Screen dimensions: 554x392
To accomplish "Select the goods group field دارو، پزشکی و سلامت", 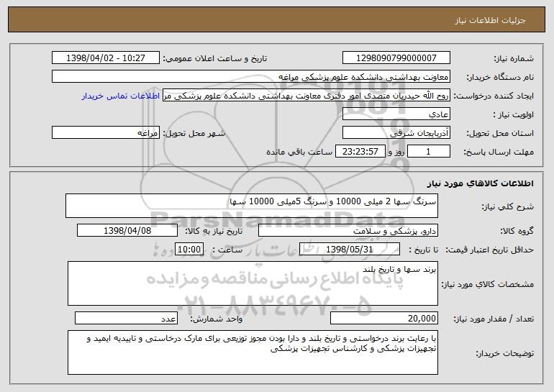I will click(348, 231).
